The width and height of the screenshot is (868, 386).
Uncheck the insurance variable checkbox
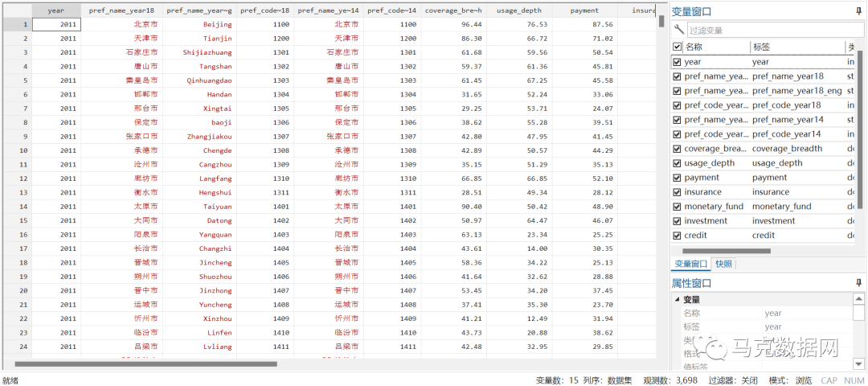677,191
